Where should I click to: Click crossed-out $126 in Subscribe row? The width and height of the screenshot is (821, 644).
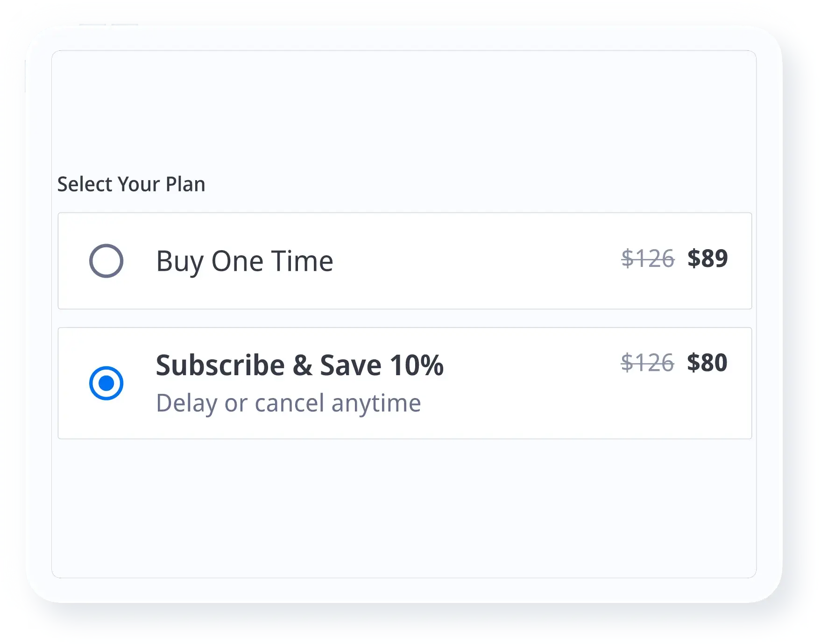click(647, 363)
